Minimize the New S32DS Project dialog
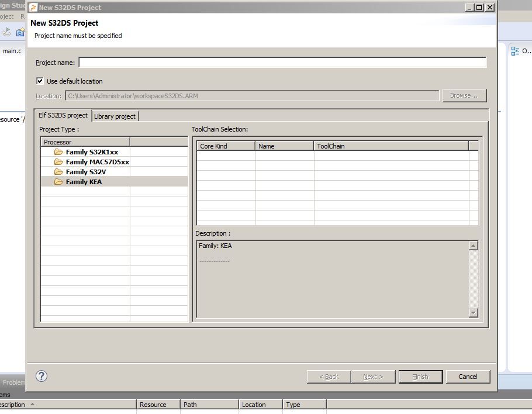This screenshot has width=532, height=414. click(x=469, y=8)
